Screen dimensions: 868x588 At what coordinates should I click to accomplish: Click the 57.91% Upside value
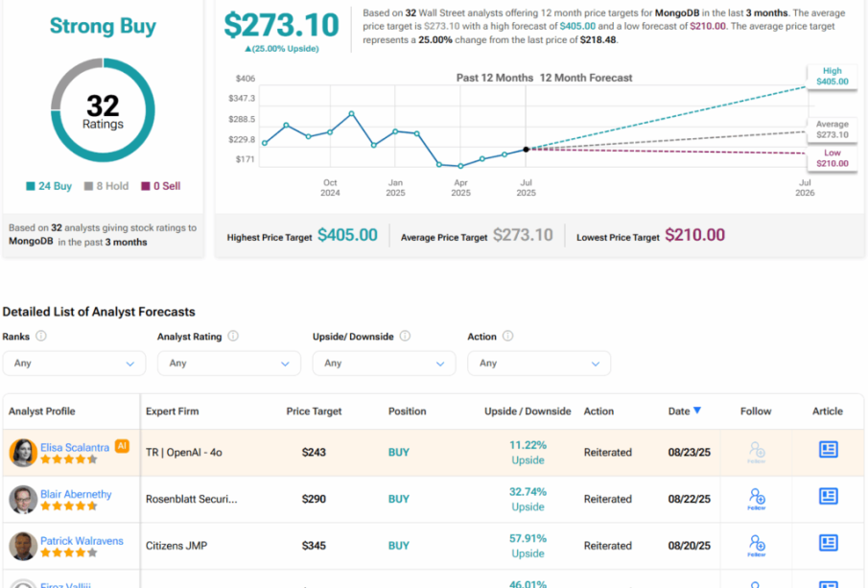[528, 546]
